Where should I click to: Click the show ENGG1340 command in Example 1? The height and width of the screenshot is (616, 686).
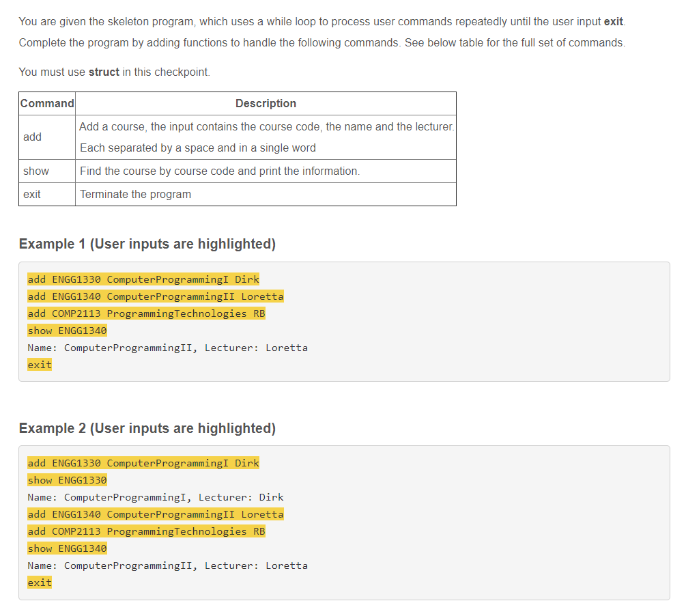(67, 330)
